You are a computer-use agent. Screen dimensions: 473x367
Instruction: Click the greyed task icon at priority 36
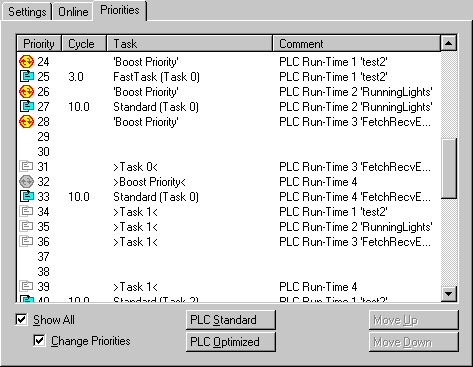click(27, 242)
